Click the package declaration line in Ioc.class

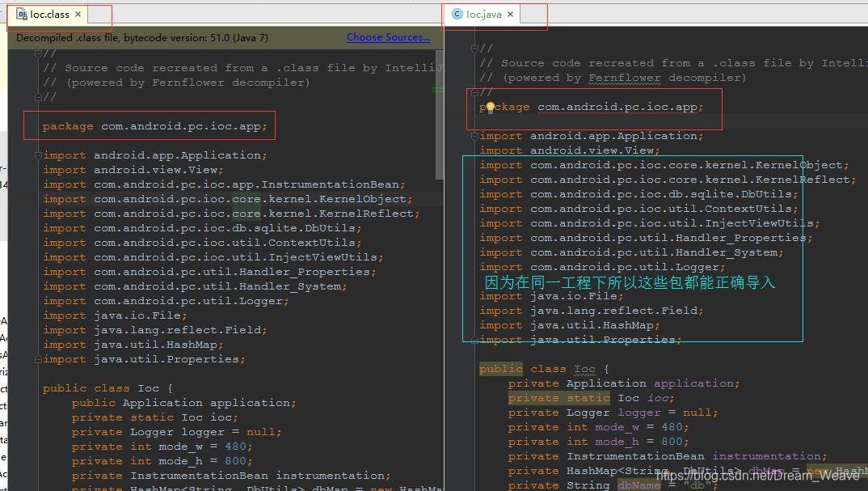(x=154, y=126)
